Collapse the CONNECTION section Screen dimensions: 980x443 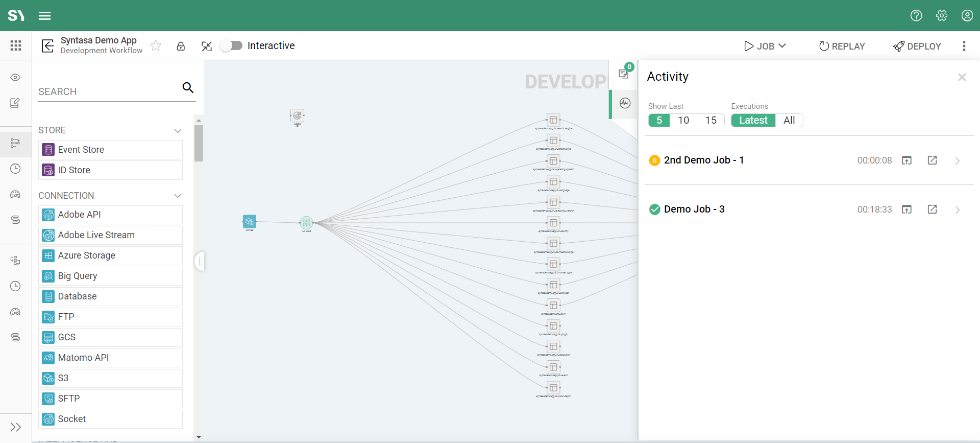(x=178, y=196)
